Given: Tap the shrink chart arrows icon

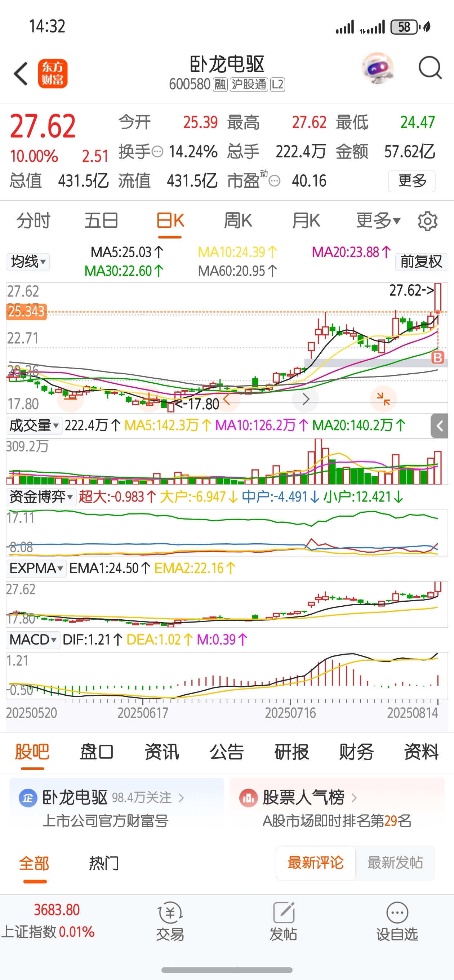Looking at the screenshot, I should pyautogui.click(x=383, y=399).
